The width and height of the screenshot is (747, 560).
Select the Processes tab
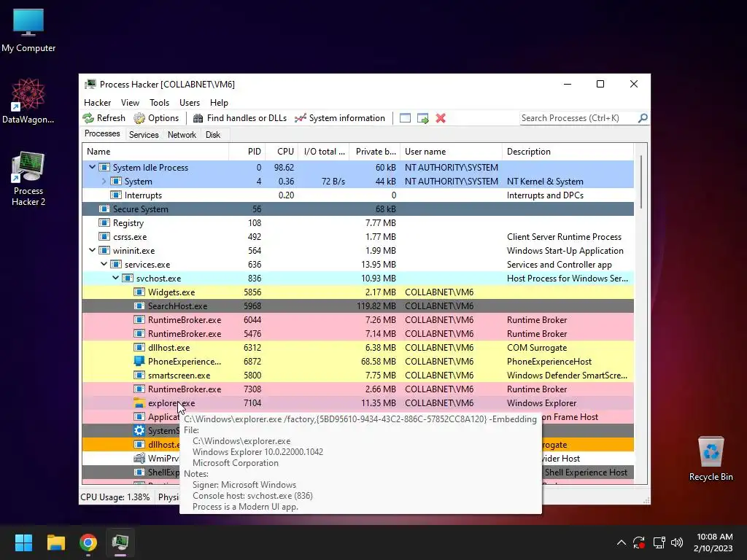pyautogui.click(x=102, y=134)
